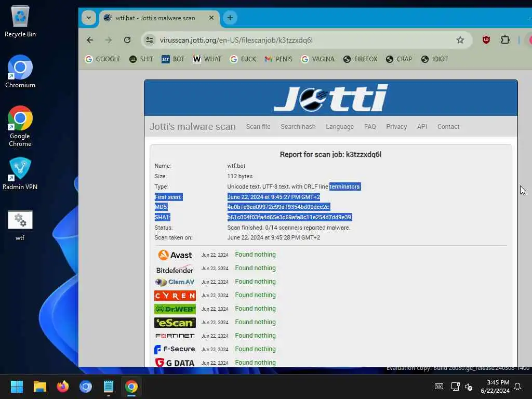
Task: Open Firefox from the taskbar
Action: tap(63, 387)
